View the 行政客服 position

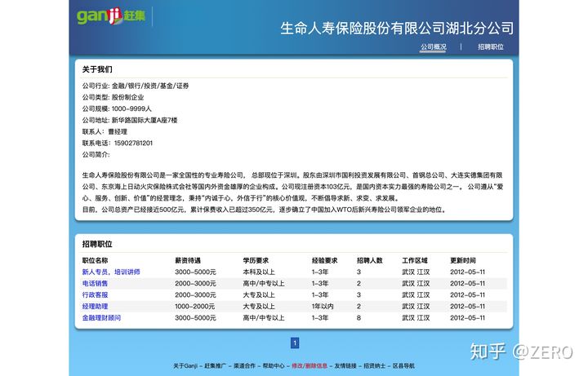pyautogui.click(x=95, y=294)
